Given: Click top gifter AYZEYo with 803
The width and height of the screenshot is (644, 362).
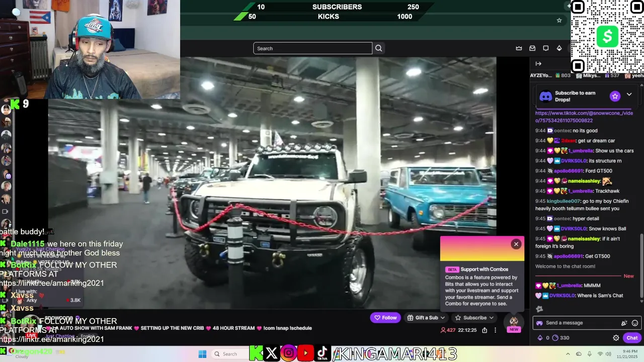Looking at the screenshot, I should [550, 75].
